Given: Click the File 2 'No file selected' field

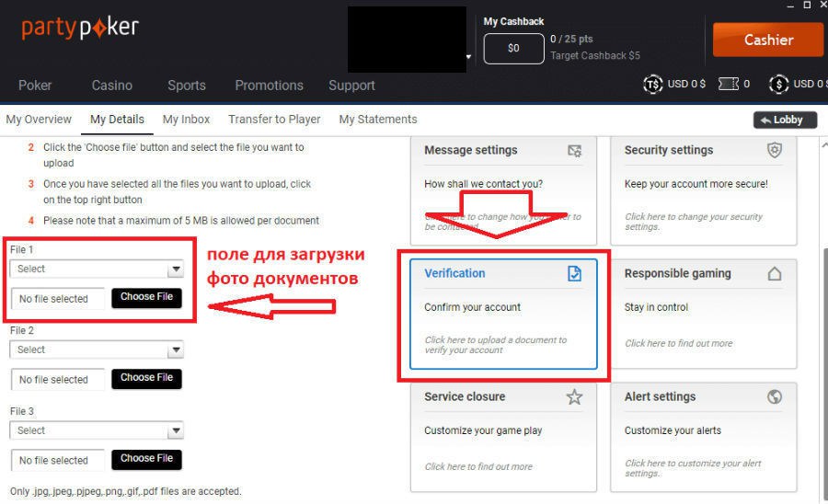Looking at the screenshot, I should tap(58, 380).
